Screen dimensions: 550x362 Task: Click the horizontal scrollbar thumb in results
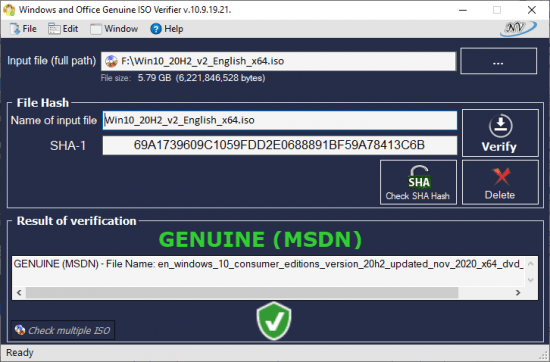[x=242, y=293]
